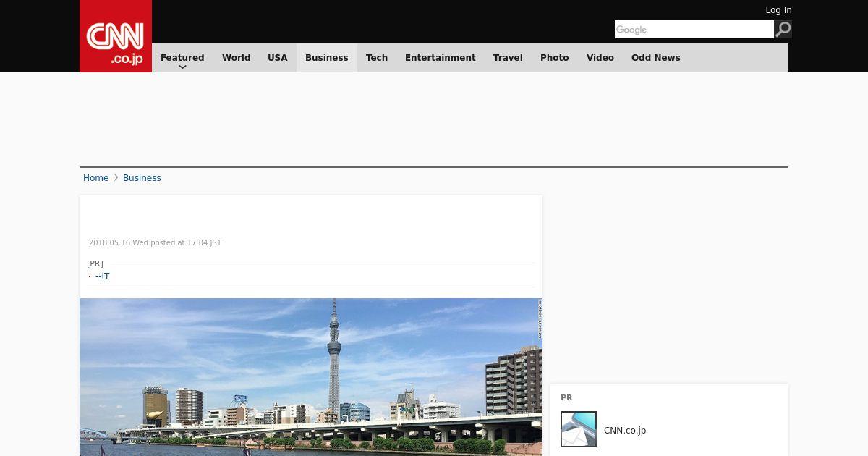Open the World menu item
The image size is (868, 456).
point(236,58)
